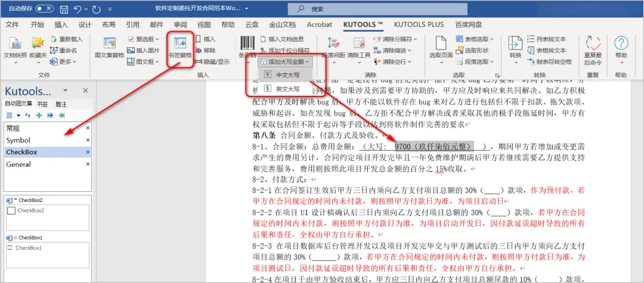This screenshot has height=283, width=644.
Task: Toggle the AutoSave (自动保存) switch
Action: coord(44,8)
